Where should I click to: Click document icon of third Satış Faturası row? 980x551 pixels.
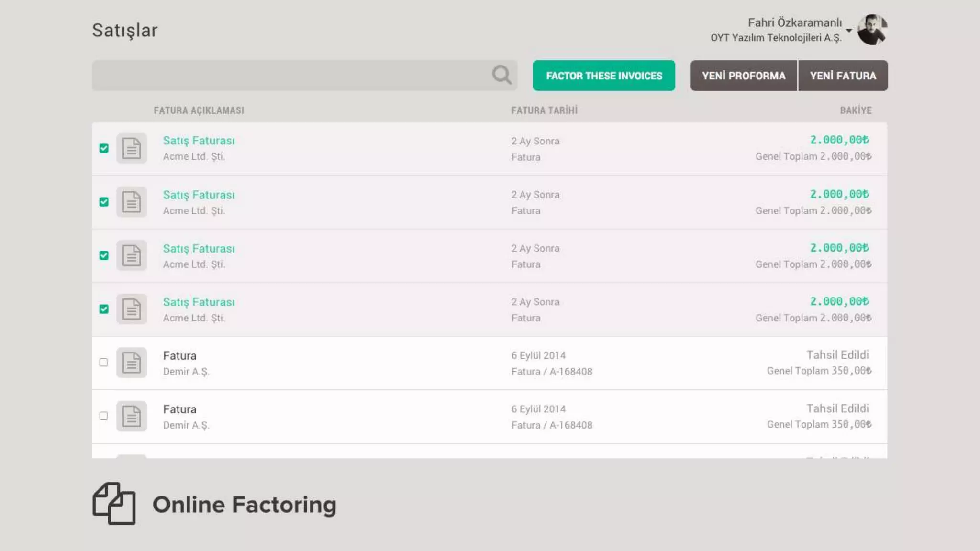[x=132, y=255]
